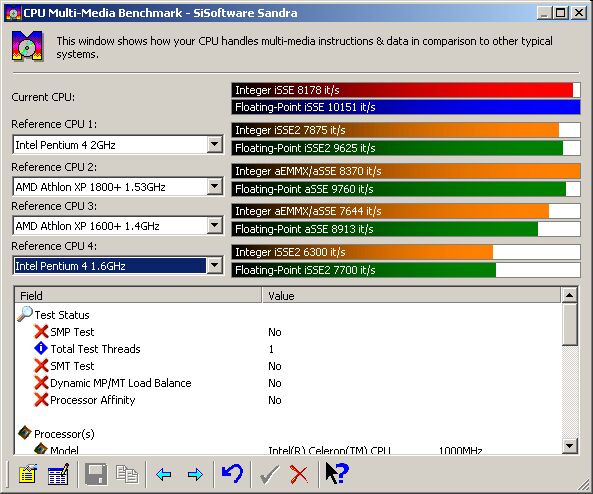The height and width of the screenshot is (494, 593).
Task: Click the copy documents toolbar icon
Action: pos(127,474)
